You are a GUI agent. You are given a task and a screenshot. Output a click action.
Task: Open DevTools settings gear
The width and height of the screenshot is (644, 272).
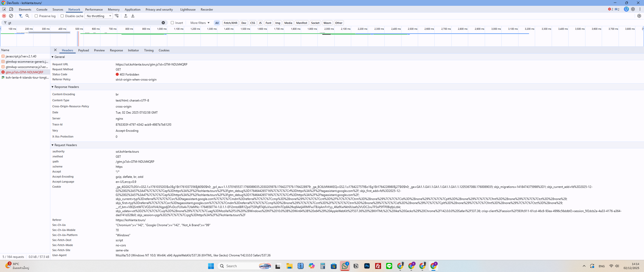tap(633, 9)
